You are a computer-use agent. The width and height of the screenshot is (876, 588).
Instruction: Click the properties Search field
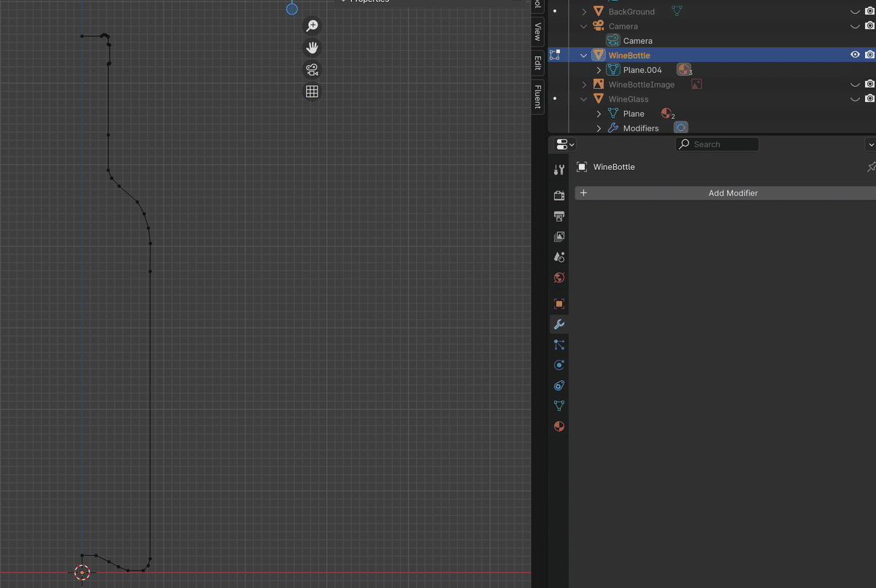pos(718,144)
